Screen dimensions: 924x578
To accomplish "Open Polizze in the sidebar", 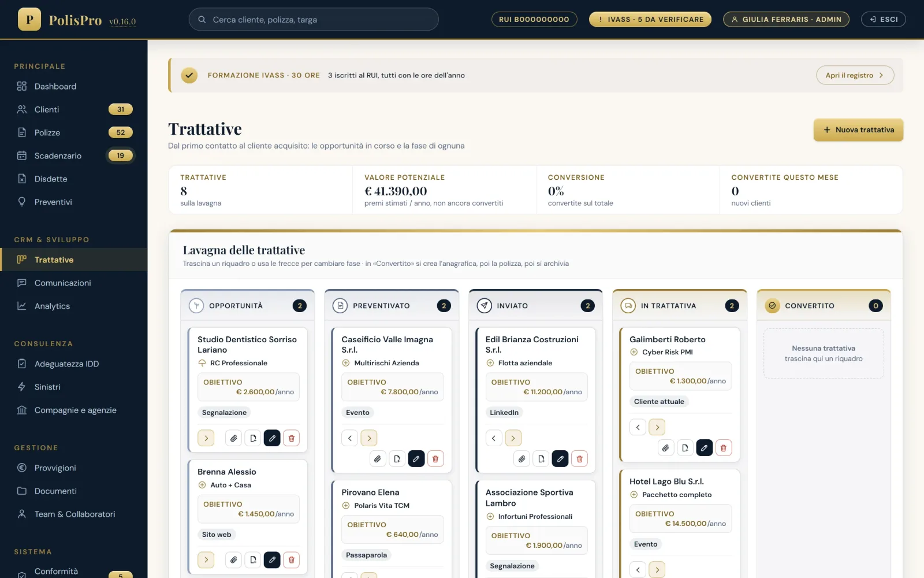I will (73, 132).
